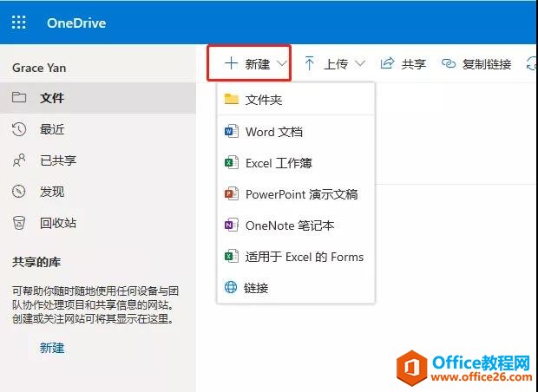Choose PowerPoint 演示文稿 from the menu

296,194
